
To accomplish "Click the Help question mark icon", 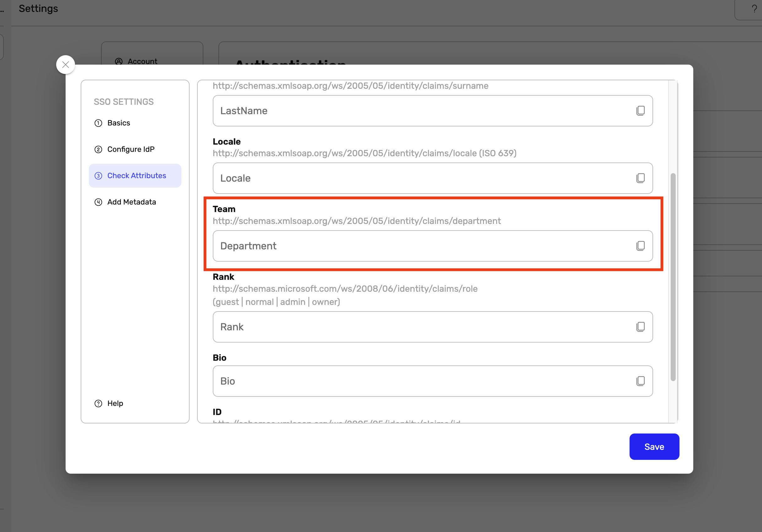I will (x=98, y=403).
